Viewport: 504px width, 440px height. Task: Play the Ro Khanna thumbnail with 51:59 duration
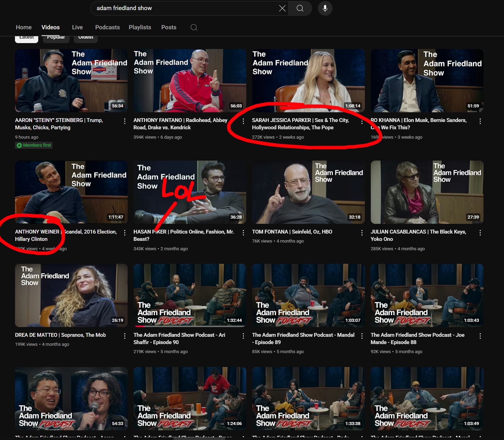point(427,80)
